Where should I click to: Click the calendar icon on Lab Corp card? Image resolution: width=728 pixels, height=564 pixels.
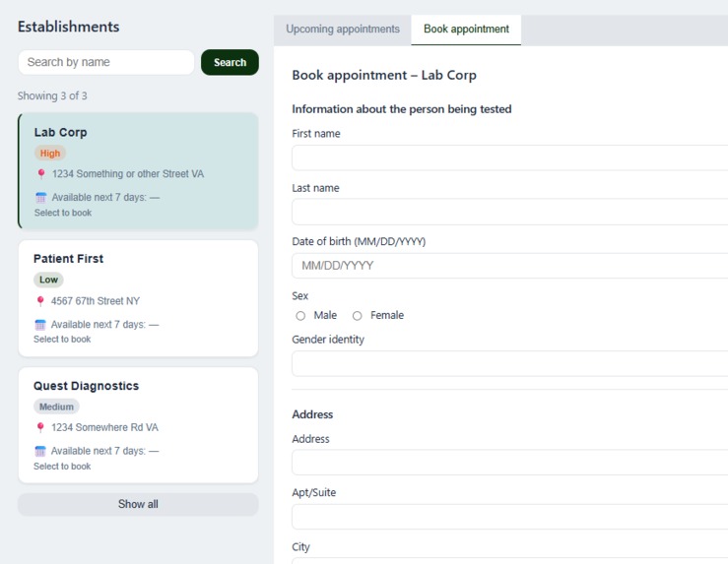pyautogui.click(x=40, y=198)
